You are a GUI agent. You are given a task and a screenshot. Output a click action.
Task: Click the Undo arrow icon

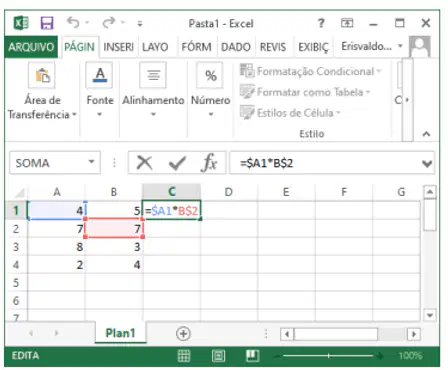73,23
